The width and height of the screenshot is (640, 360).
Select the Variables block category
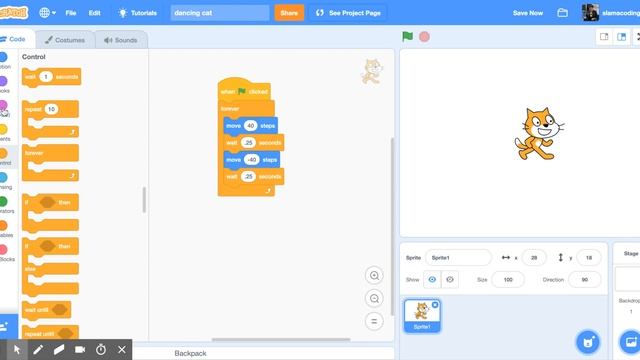[x=5, y=229]
